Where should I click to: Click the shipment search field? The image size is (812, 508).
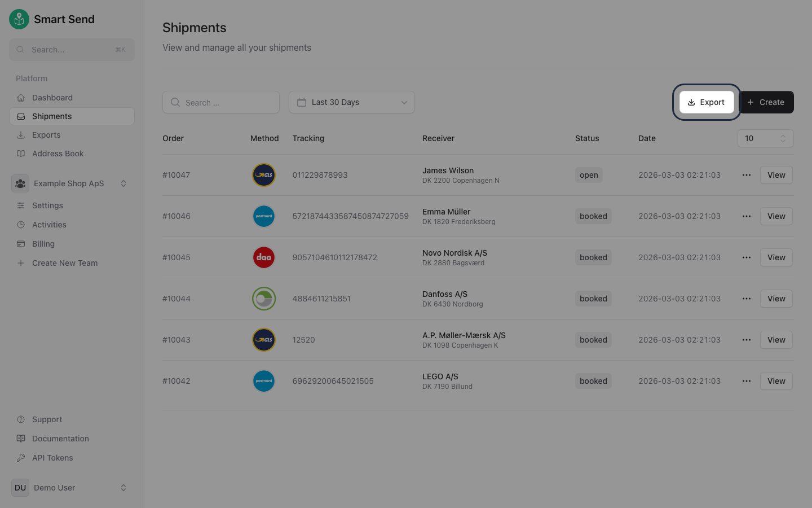(x=221, y=102)
